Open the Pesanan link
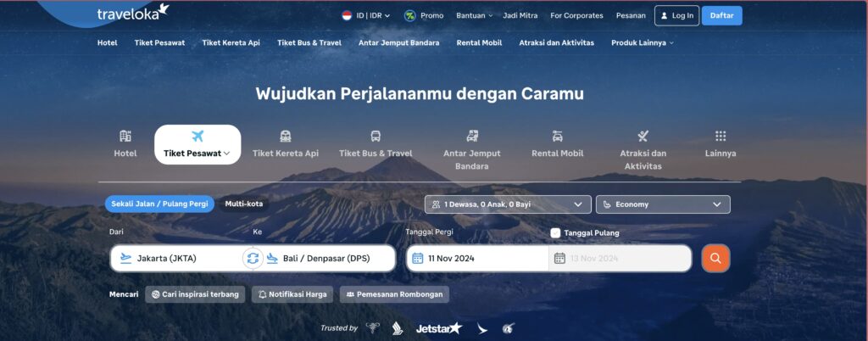This screenshot has width=868, height=341. tap(631, 15)
